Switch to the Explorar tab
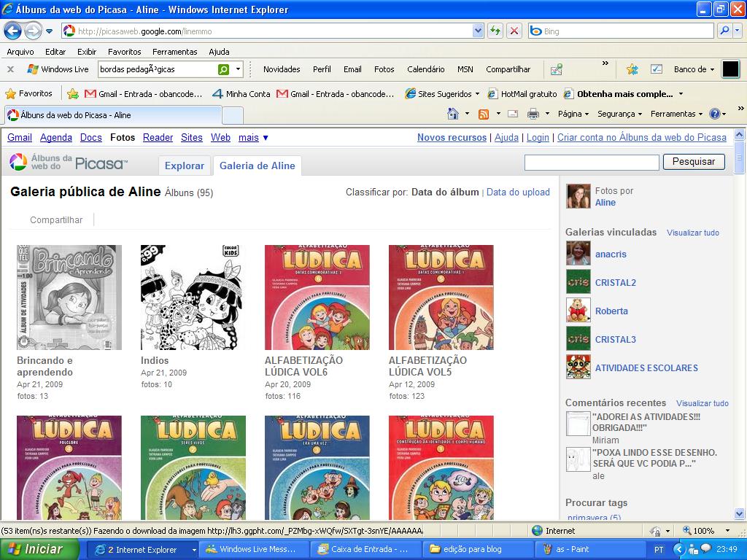 point(185,166)
